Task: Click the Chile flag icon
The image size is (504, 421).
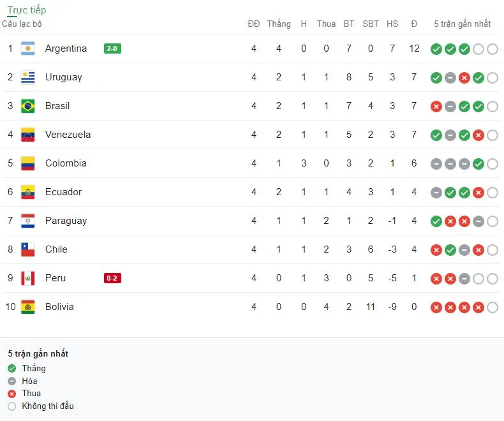Action: click(x=27, y=249)
